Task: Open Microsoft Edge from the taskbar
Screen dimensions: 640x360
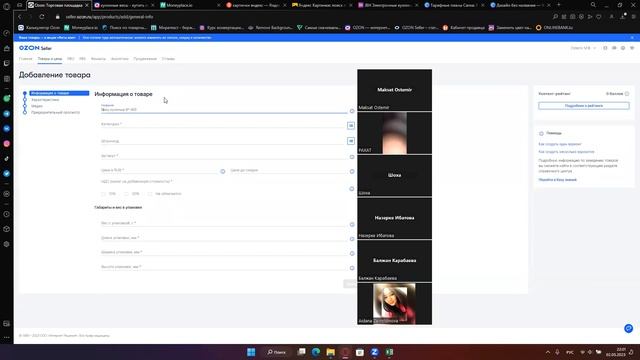Action: click(x=316, y=352)
